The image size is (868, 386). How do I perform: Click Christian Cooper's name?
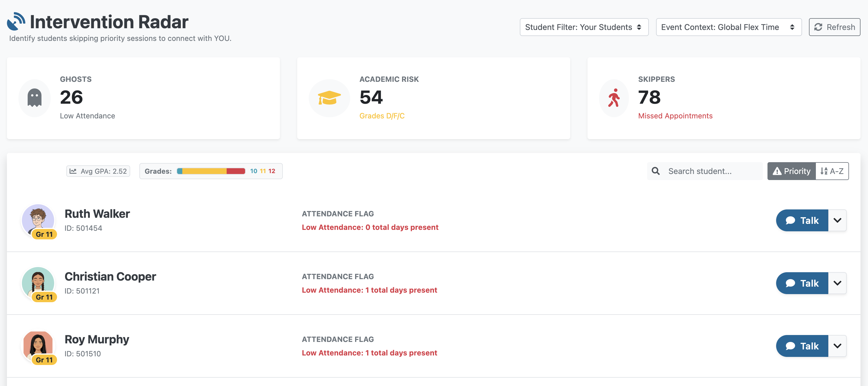tap(110, 277)
